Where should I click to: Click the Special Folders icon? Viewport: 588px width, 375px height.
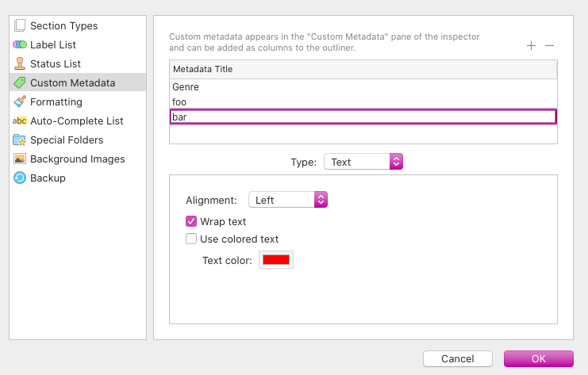(20, 140)
